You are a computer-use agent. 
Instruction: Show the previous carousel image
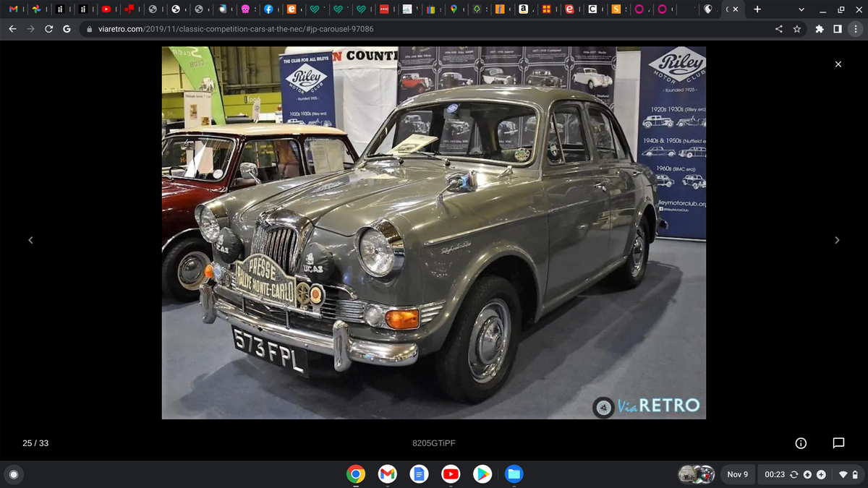click(x=30, y=241)
